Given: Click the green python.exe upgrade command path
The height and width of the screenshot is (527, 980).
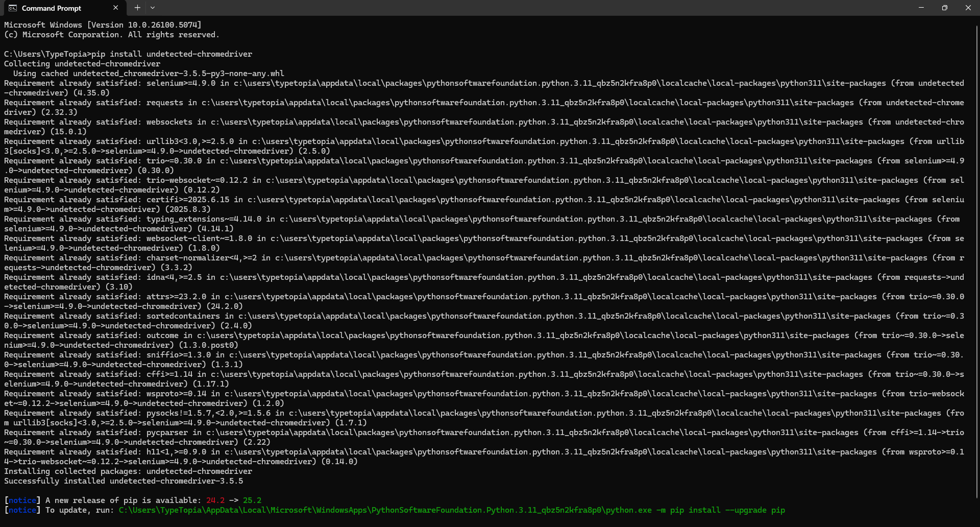Looking at the screenshot, I should tap(451, 510).
